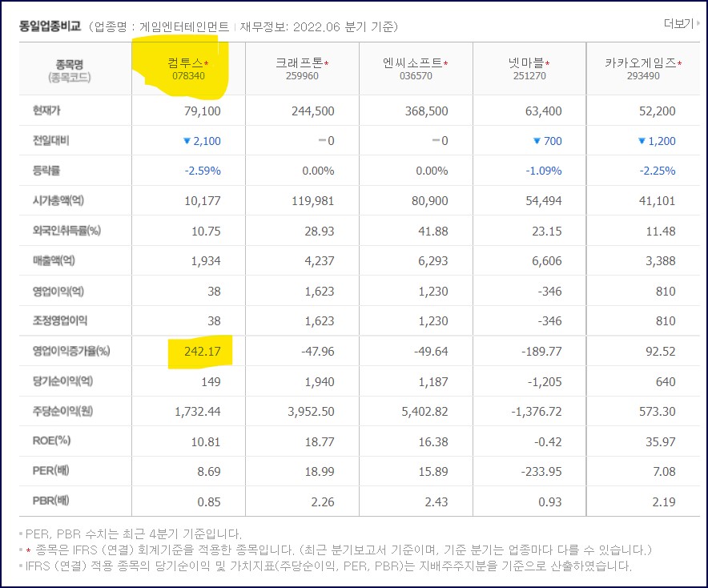Select the 영업이익(억) row label
The width and height of the screenshot is (708, 588).
point(58,291)
